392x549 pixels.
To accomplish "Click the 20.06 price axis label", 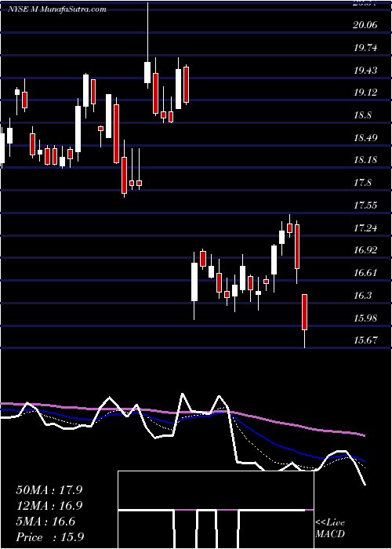I will click(x=366, y=25).
